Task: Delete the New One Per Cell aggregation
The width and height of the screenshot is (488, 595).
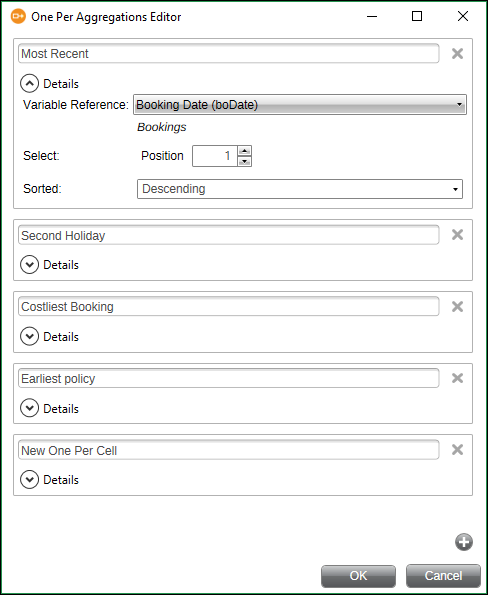Action: click(x=457, y=450)
